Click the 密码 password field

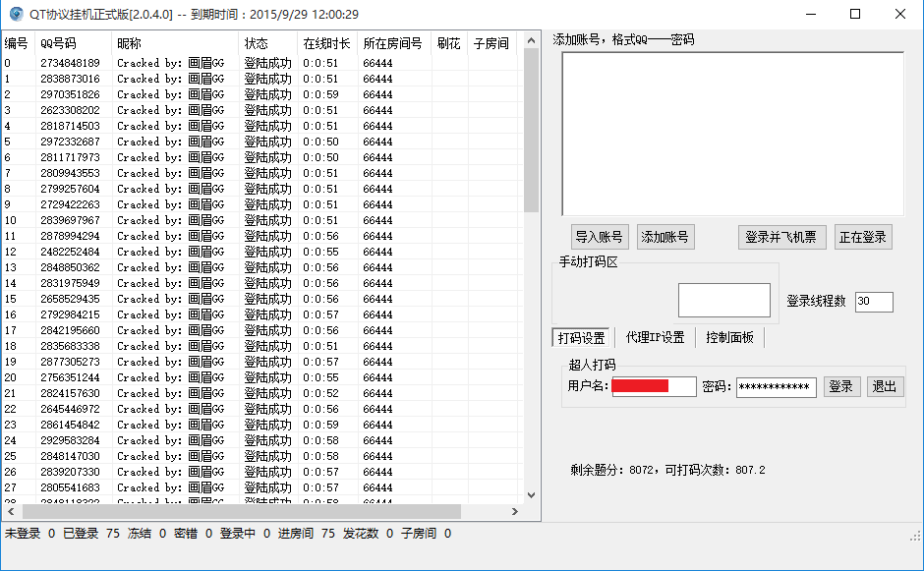[x=776, y=386]
